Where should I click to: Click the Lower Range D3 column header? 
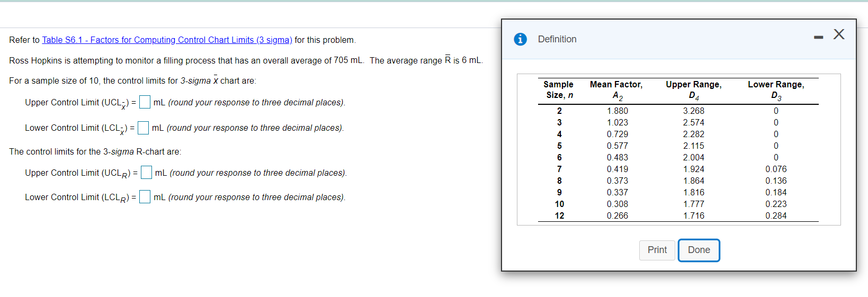(776, 90)
